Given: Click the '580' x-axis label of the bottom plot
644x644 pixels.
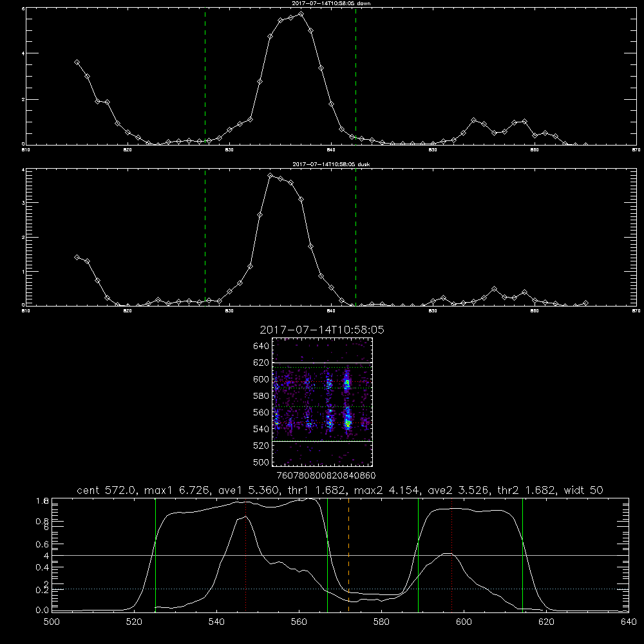Looking at the screenshot, I should click(381, 622).
